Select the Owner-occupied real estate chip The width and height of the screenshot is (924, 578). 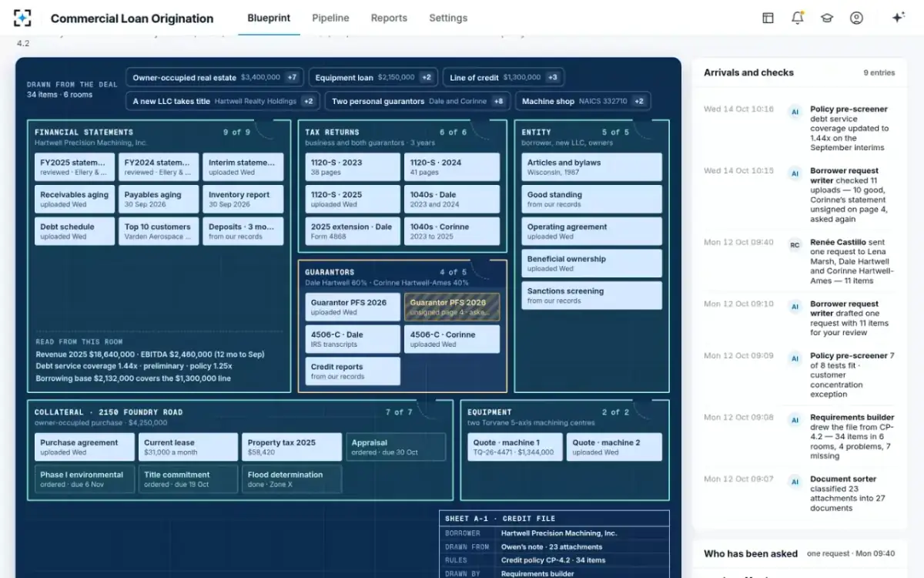pos(215,78)
